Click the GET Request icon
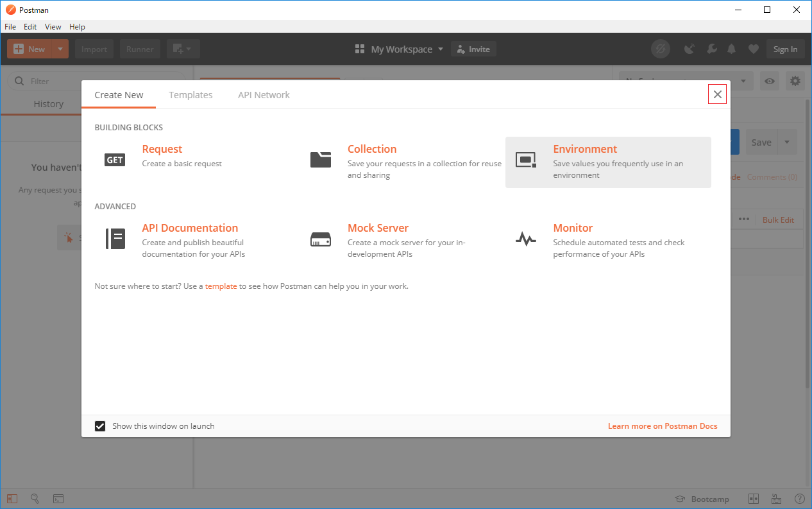The height and width of the screenshot is (509, 812). tap(115, 160)
